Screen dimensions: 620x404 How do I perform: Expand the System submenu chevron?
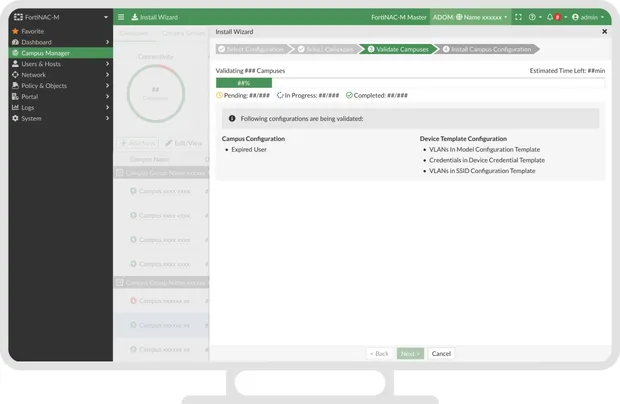tap(107, 118)
